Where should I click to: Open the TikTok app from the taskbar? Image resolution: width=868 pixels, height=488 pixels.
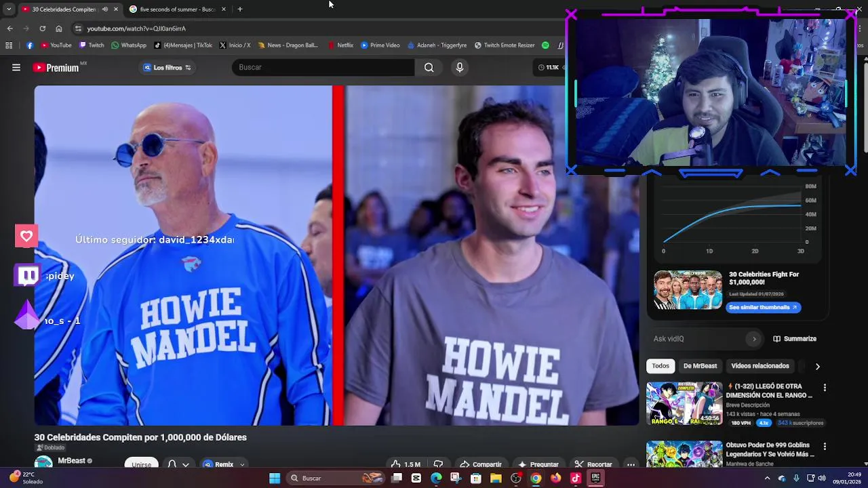(x=576, y=478)
